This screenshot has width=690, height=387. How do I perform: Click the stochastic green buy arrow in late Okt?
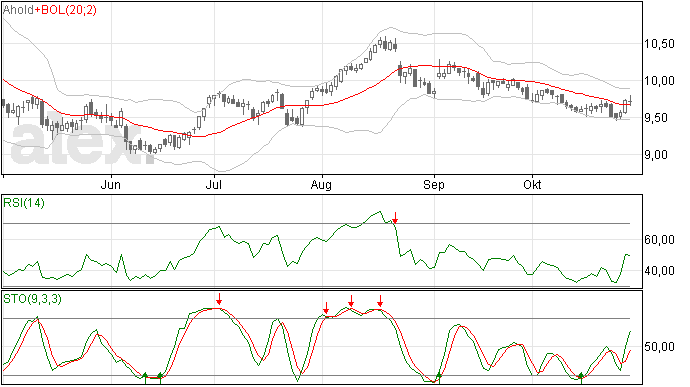[x=581, y=377]
